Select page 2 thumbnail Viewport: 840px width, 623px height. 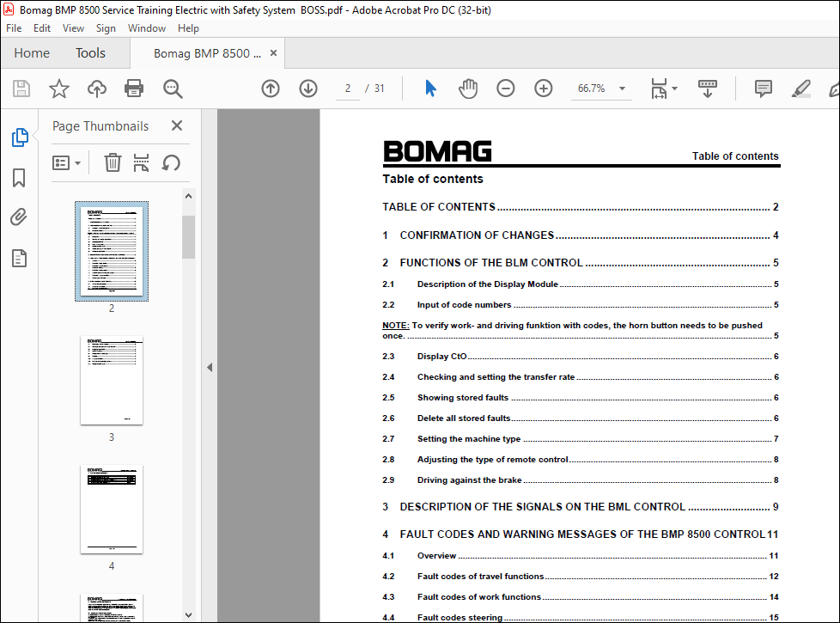click(112, 251)
